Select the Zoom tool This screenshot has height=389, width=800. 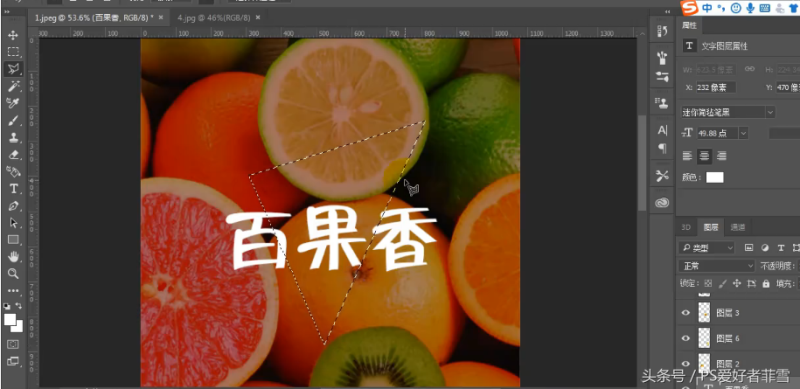(13, 274)
